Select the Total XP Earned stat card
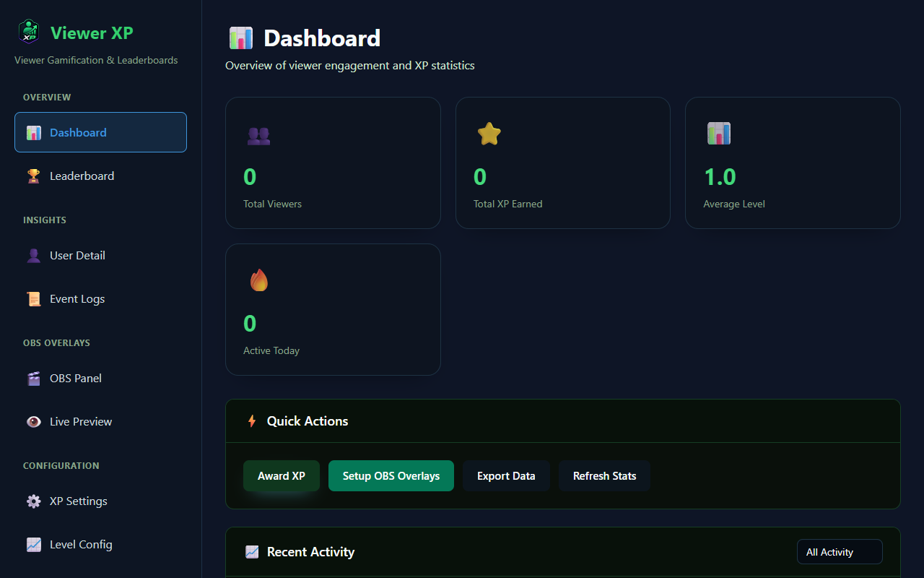 pyautogui.click(x=563, y=163)
